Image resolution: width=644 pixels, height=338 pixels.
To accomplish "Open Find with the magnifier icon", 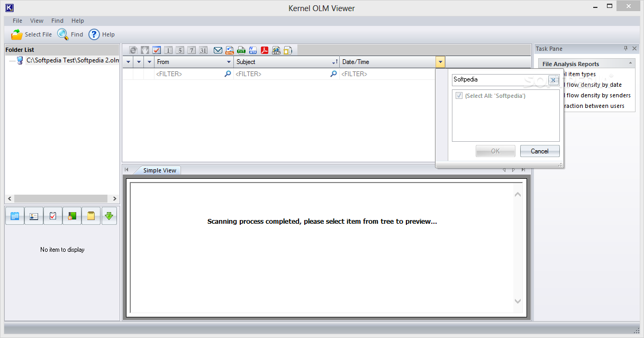I will click(63, 34).
